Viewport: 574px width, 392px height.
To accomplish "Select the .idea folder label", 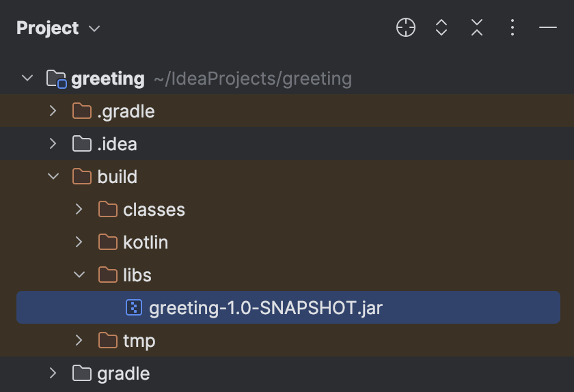I will [117, 144].
